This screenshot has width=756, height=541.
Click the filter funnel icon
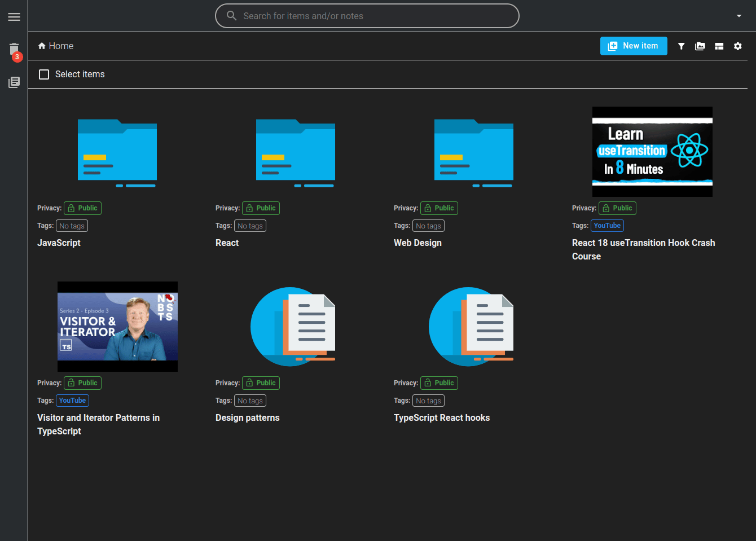click(681, 46)
